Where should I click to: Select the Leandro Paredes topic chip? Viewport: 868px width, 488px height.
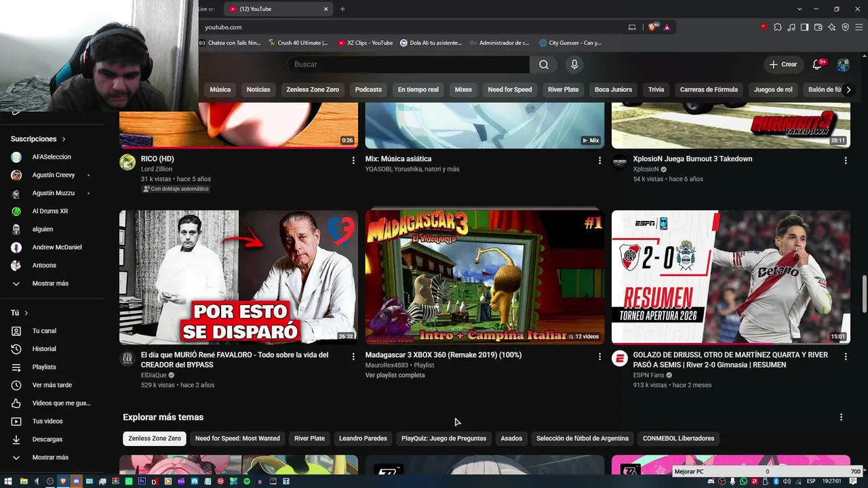(363, 439)
